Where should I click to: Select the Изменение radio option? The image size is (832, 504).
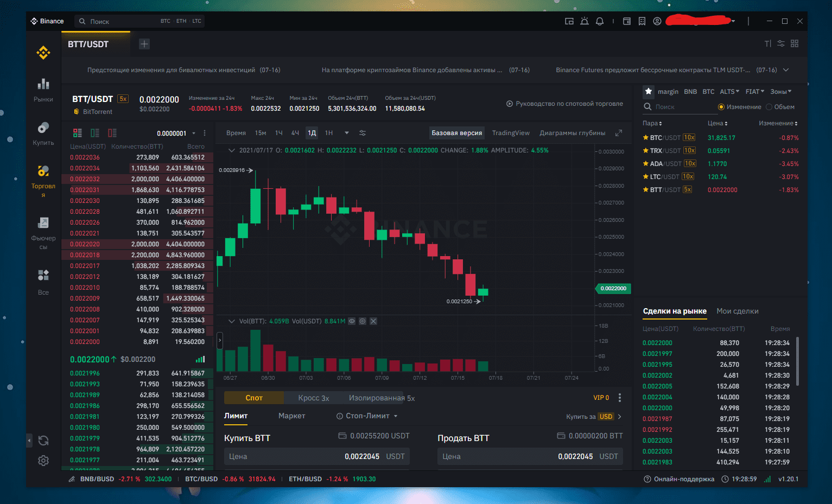[x=739, y=107]
